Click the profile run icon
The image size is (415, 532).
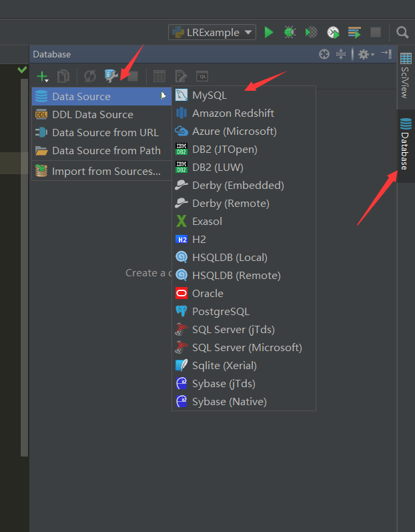tap(333, 32)
